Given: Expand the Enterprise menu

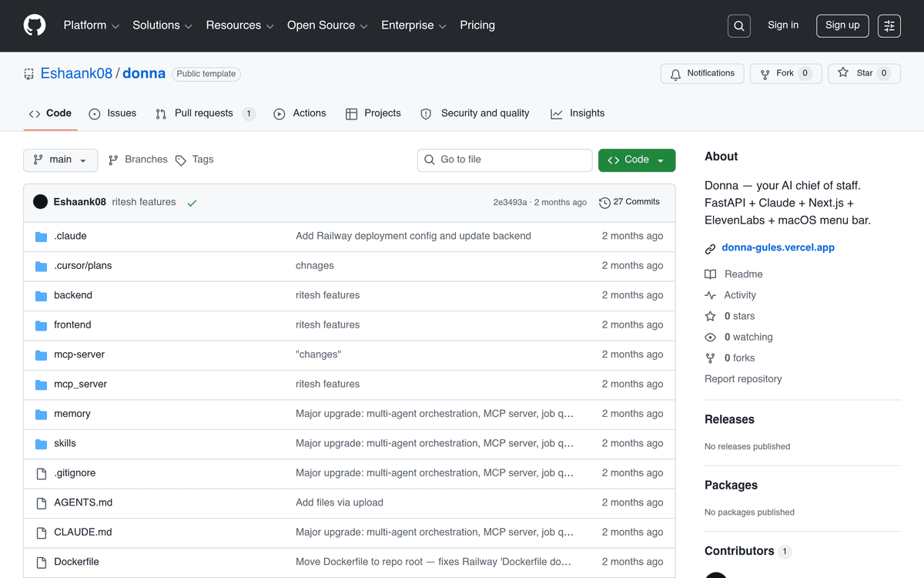Looking at the screenshot, I should (413, 25).
